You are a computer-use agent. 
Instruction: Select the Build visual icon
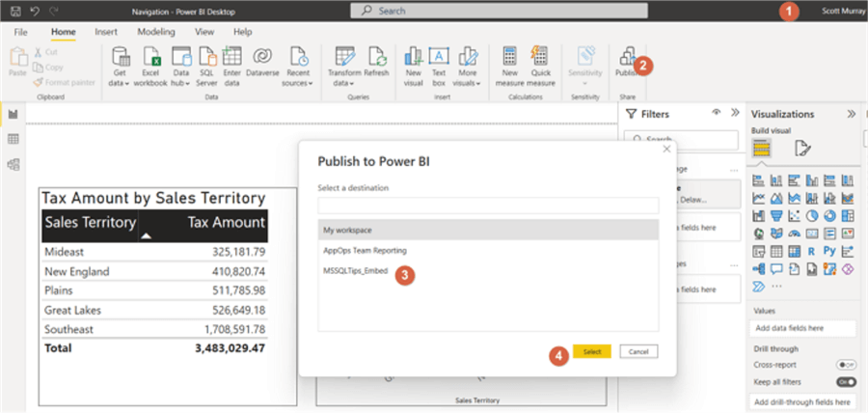click(x=761, y=148)
